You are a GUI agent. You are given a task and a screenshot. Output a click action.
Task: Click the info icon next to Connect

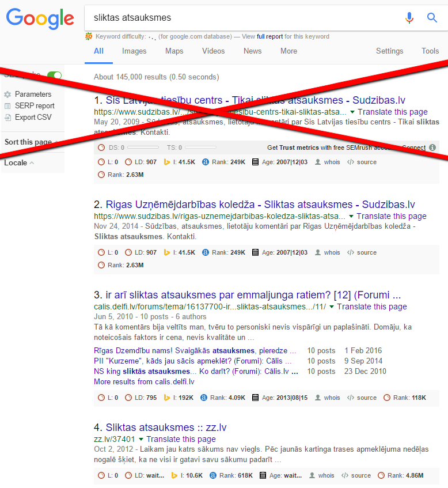(x=432, y=147)
